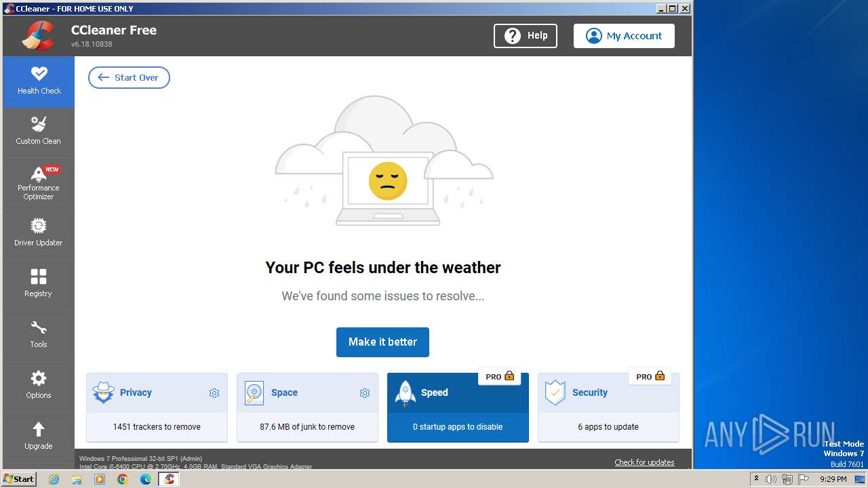Click the sad laptop illustration
This screenshot has height=488, width=868.
coord(387,188)
